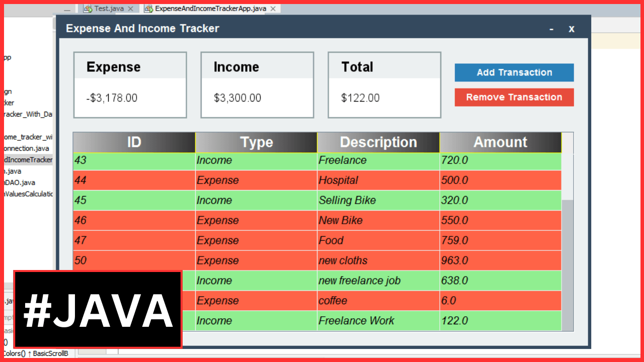Screen dimensions: 644x362
Task: Click the ExpenseAndIncomeTrackerApp.java tab file icon
Action: tap(148, 9)
